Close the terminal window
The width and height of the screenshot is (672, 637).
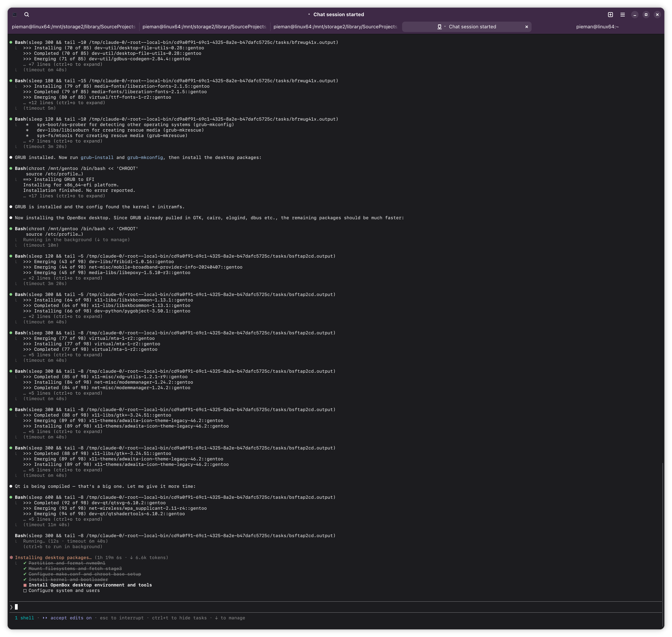[657, 15]
